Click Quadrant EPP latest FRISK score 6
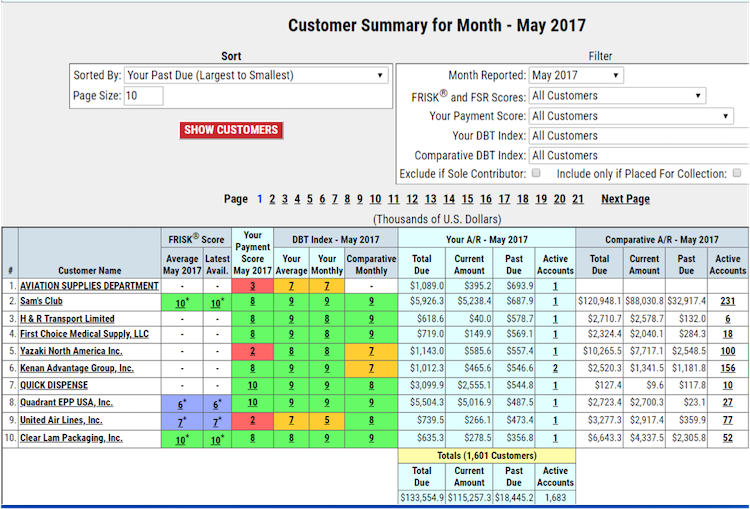This screenshot has height=509, width=750. point(217,404)
